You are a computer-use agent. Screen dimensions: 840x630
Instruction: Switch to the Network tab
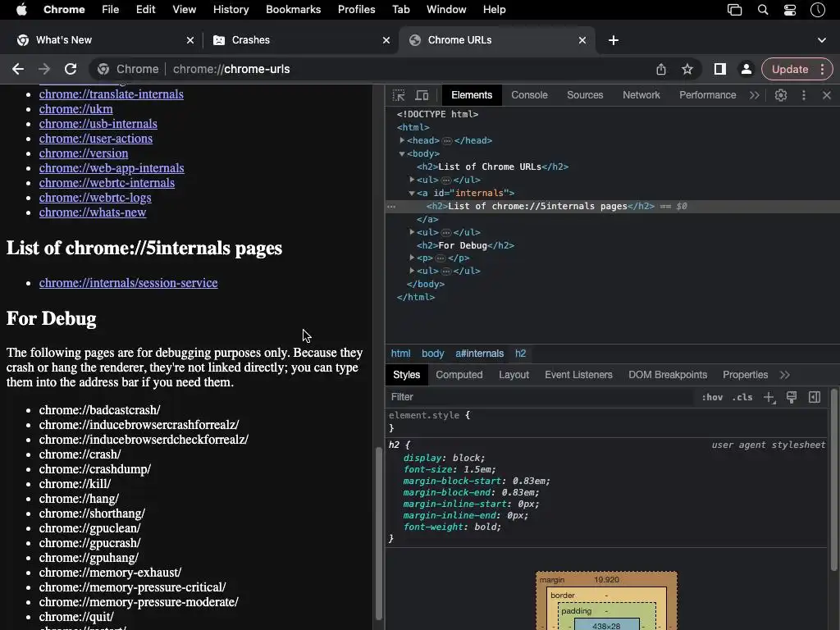click(x=641, y=95)
